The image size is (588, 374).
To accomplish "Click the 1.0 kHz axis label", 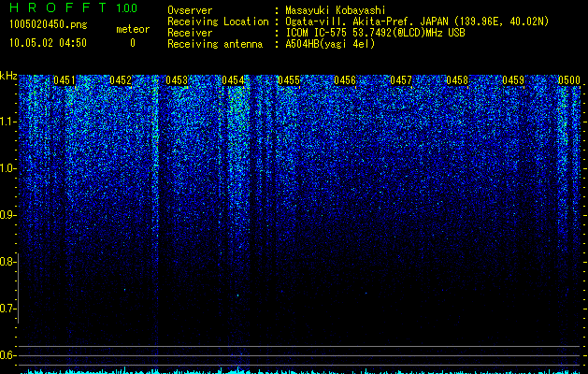I will 7,168.
